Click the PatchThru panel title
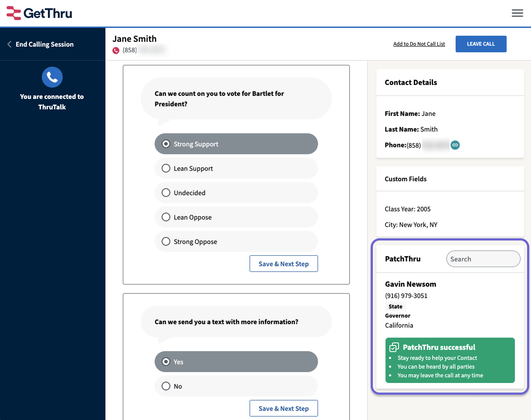This screenshot has height=420, width=531. [x=403, y=259]
